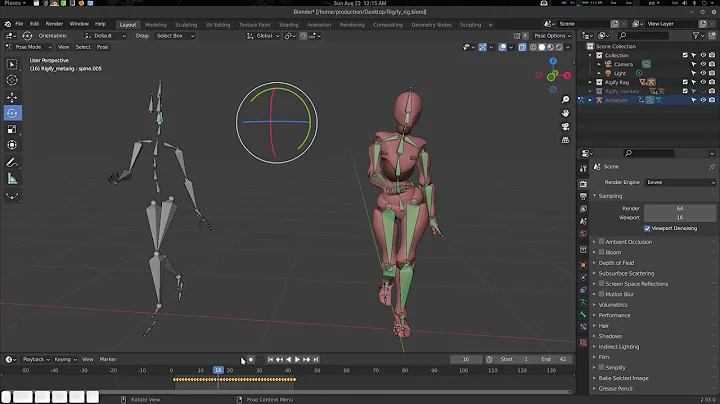720x404 pixels.
Task: Activate the Transform tool
Action: click(12, 145)
